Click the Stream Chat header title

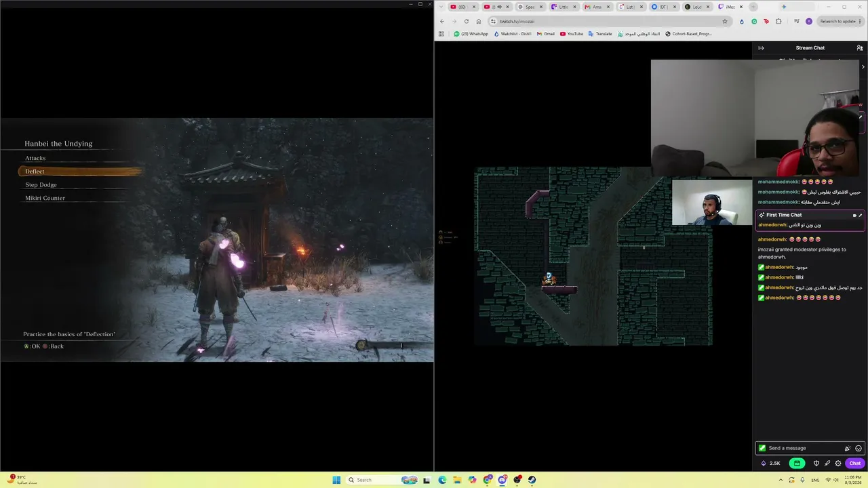810,48
